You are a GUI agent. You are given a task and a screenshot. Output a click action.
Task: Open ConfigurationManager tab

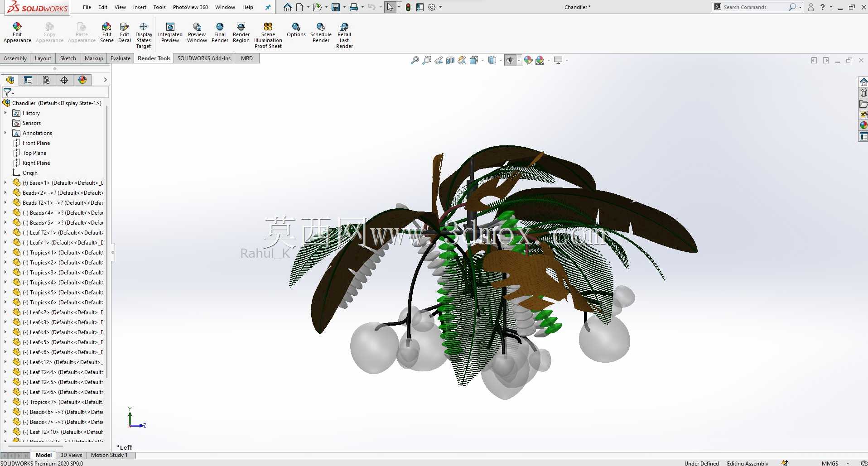tap(46, 80)
